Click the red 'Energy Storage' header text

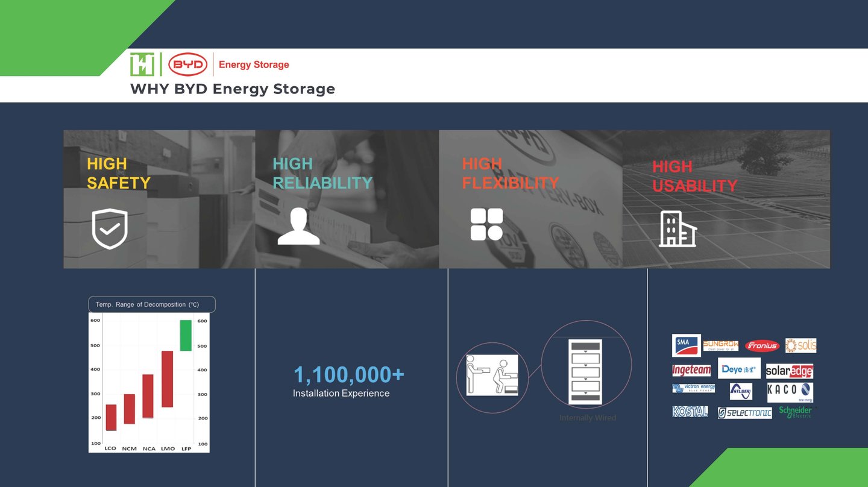(254, 64)
